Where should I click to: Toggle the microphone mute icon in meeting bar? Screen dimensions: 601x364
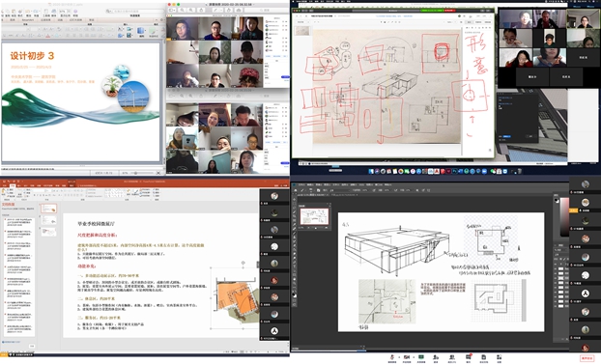point(391,357)
